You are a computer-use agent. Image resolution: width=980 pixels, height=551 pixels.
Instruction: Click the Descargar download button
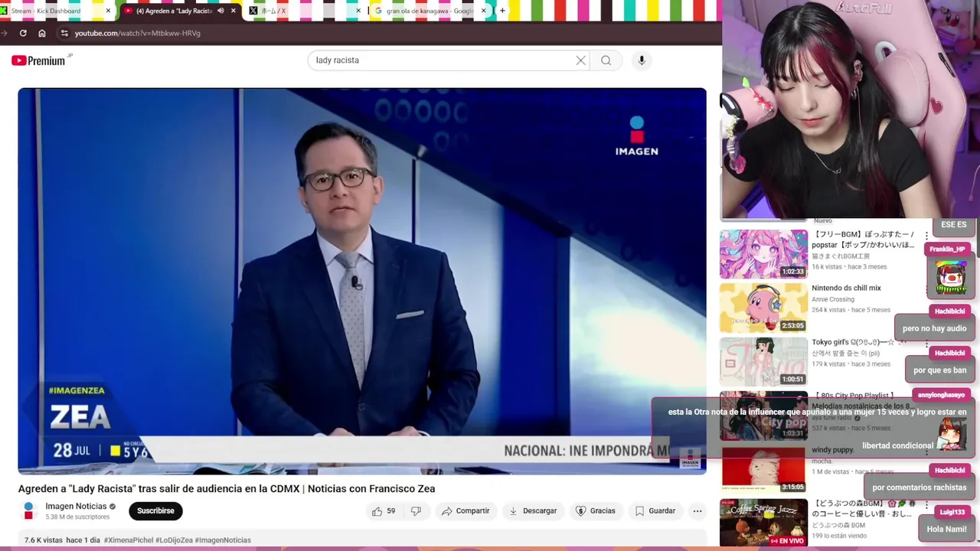[x=533, y=510]
